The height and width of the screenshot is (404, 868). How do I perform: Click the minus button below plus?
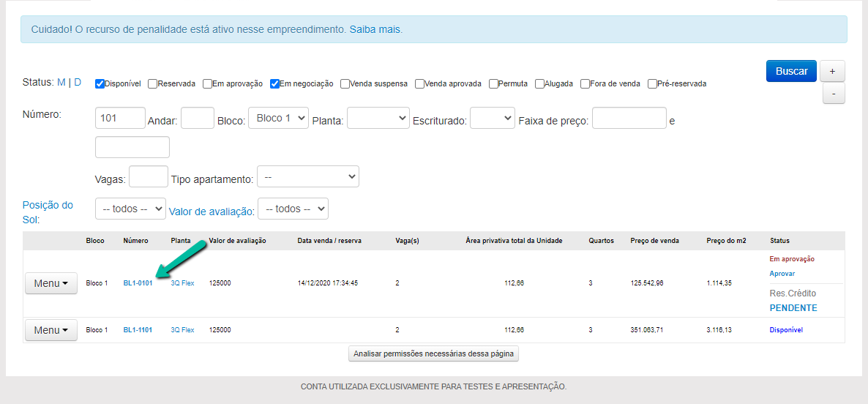(832, 94)
